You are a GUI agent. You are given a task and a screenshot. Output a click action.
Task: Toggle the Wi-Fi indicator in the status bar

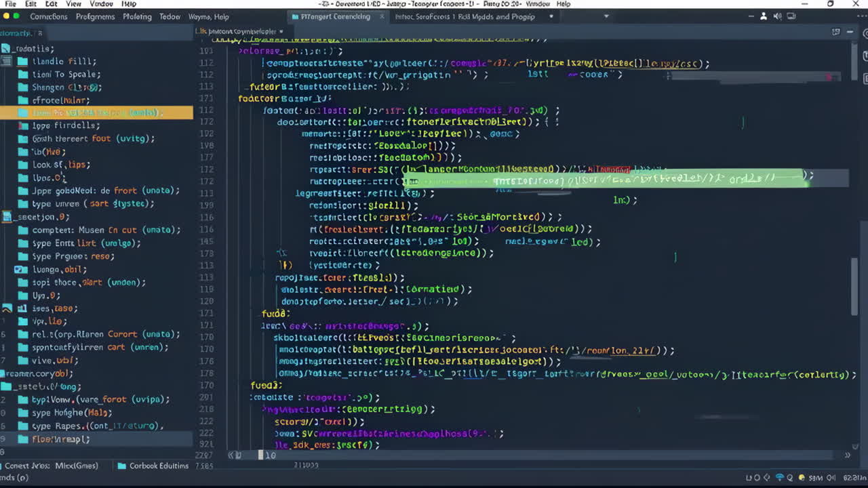(779, 476)
